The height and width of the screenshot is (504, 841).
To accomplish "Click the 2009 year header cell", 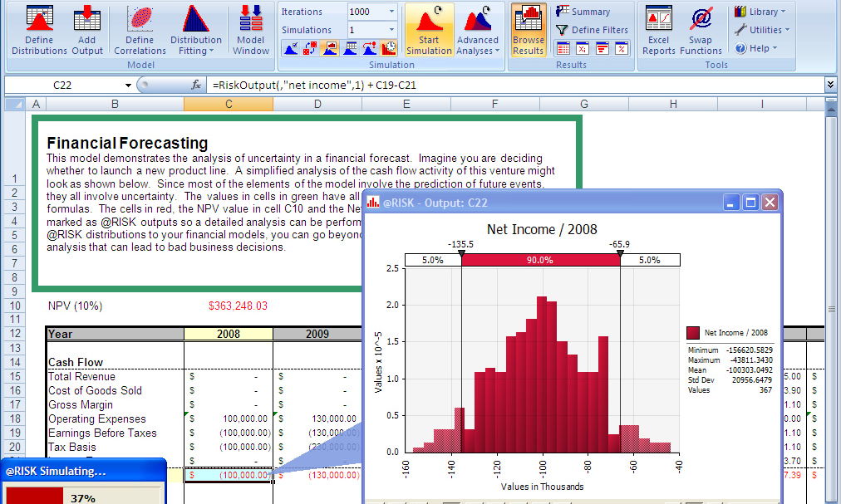I will 317,334.
